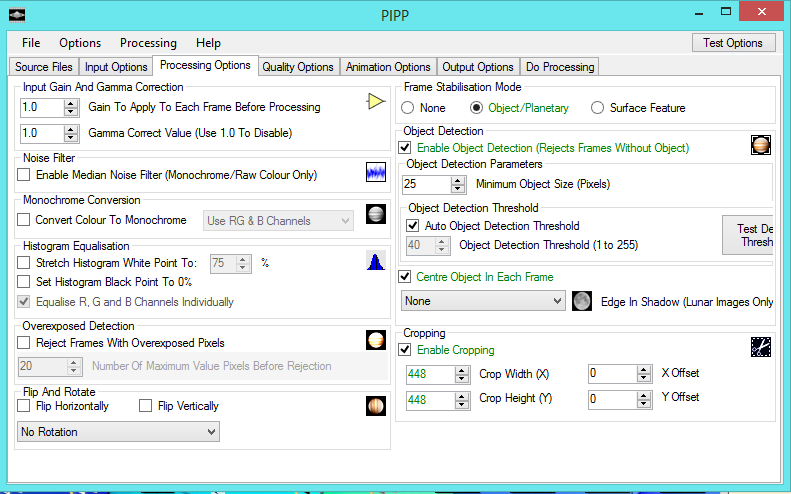Screen dimensions: 791x494
Task: Switch to Do Processing tab
Action: (x=560, y=67)
